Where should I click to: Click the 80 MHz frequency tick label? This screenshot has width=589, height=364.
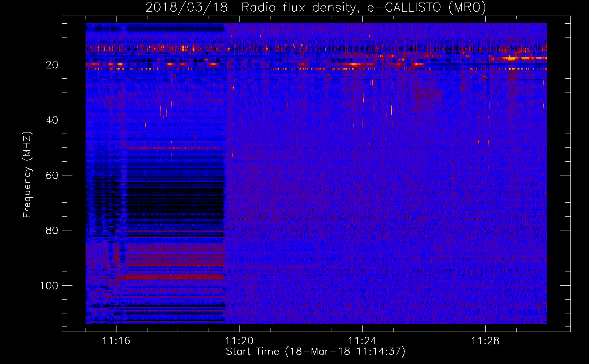click(x=52, y=230)
